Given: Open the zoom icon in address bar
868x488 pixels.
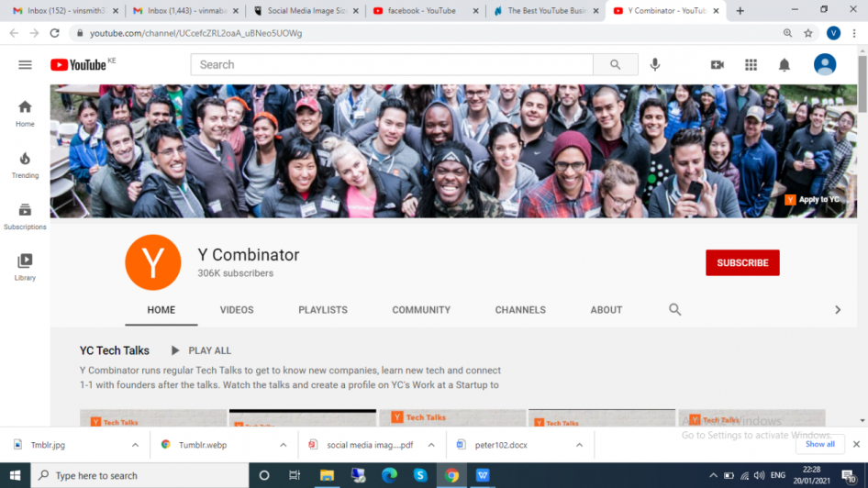Looking at the screenshot, I should 787,33.
